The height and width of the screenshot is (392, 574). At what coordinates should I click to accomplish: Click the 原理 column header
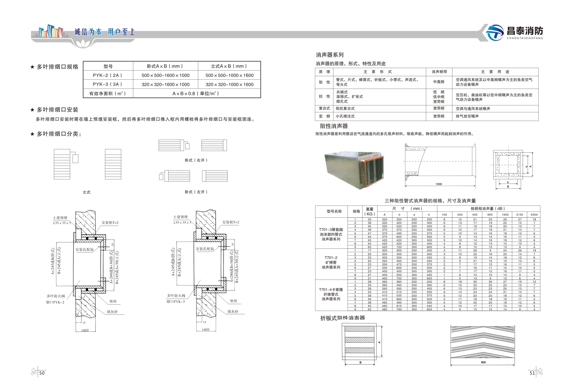[x=324, y=72]
